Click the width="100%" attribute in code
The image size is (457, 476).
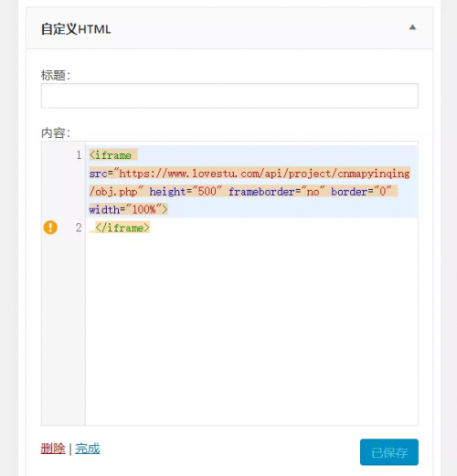[x=126, y=209]
